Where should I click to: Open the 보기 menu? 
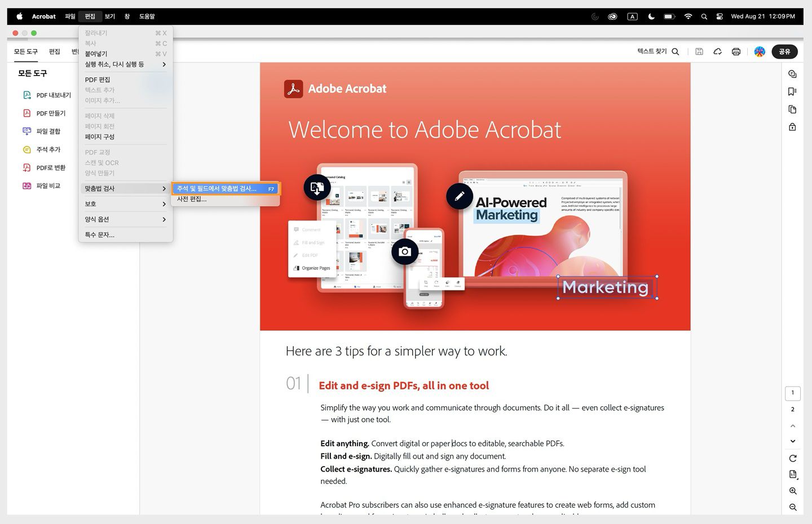pos(110,16)
